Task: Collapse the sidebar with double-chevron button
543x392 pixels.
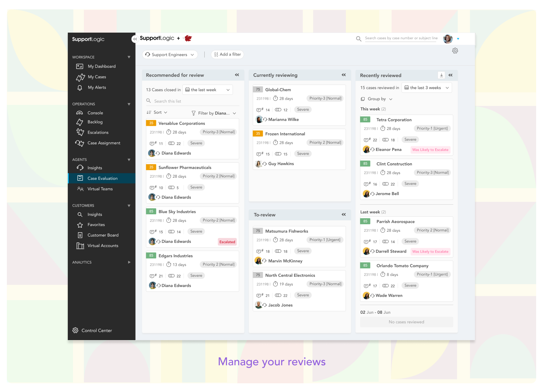Action: (135, 39)
